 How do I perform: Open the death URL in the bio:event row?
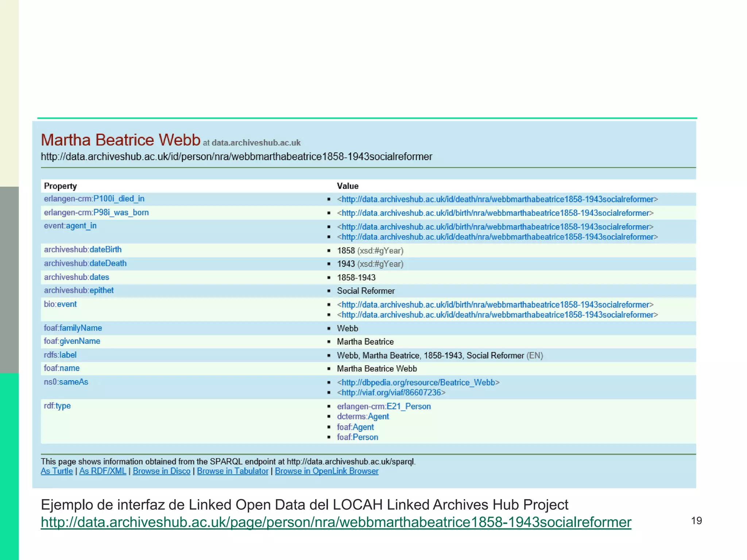tap(498, 315)
